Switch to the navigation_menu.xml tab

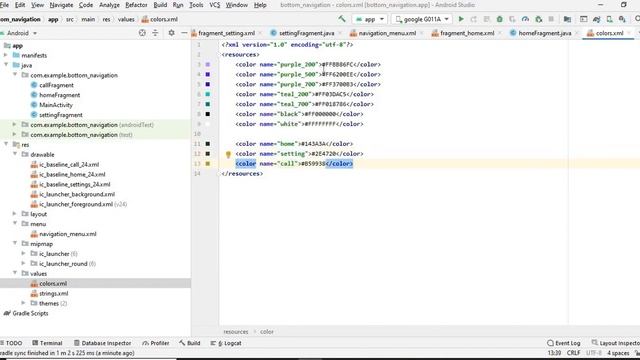tap(387, 33)
